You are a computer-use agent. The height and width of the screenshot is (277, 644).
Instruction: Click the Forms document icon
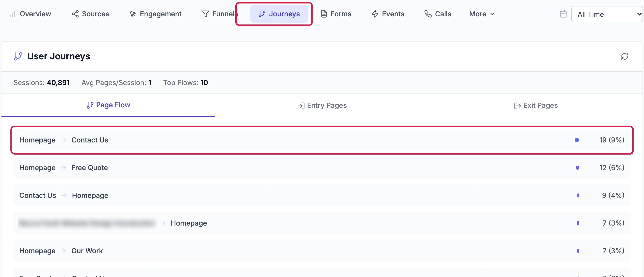pyautogui.click(x=324, y=14)
